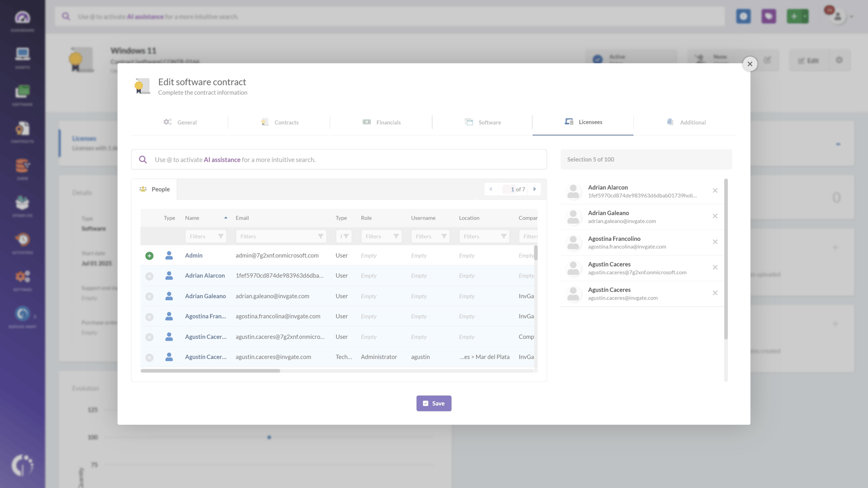
Task: Remove Agostina Francolino from selection list
Action: [x=715, y=242]
